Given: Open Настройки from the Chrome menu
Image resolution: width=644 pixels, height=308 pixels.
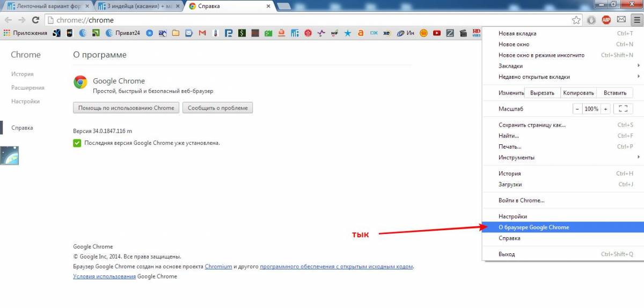Looking at the screenshot, I should [x=562, y=216].
